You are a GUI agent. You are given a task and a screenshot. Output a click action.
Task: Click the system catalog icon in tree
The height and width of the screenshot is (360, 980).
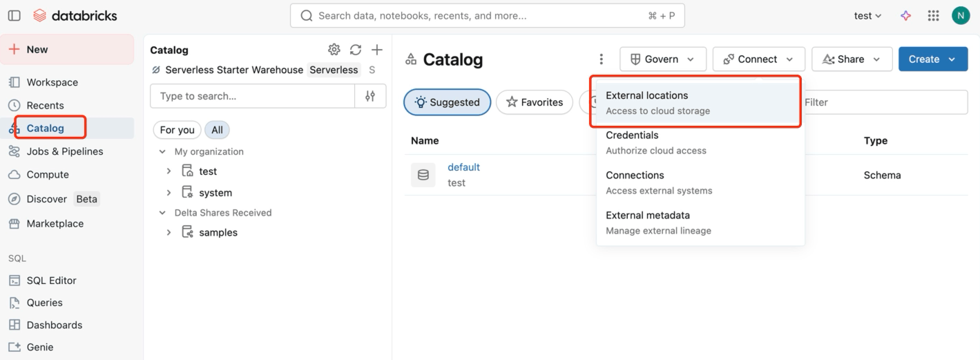tap(187, 193)
